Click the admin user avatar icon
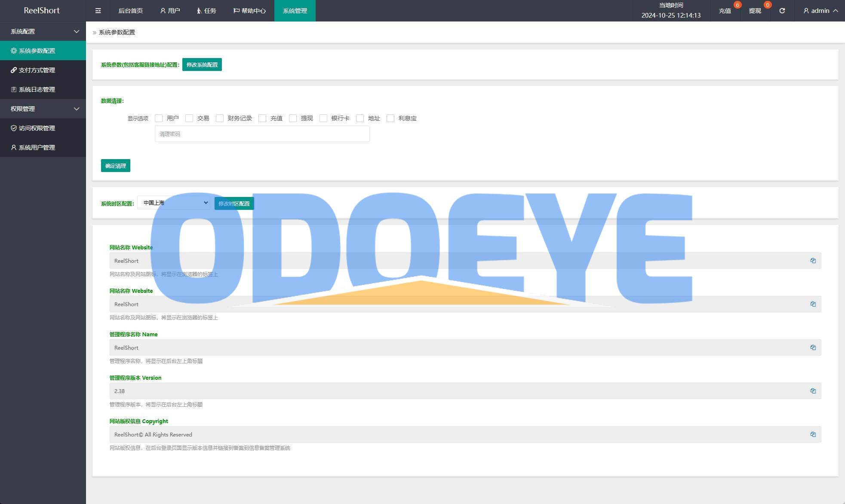This screenshot has height=504, width=845. (806, 11)
